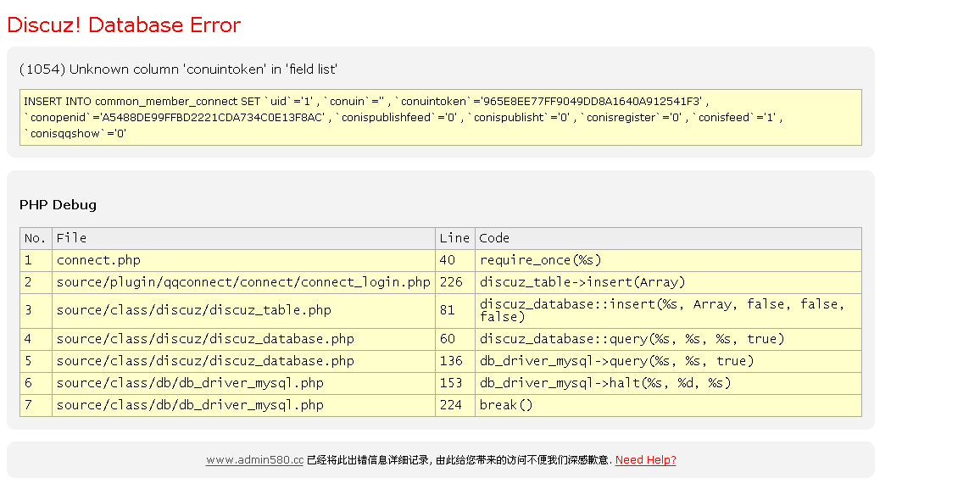Click the discuz_database::query code cell
This screenshot has height=500, width=980.
pyautogui.click(x=632, y=339)
